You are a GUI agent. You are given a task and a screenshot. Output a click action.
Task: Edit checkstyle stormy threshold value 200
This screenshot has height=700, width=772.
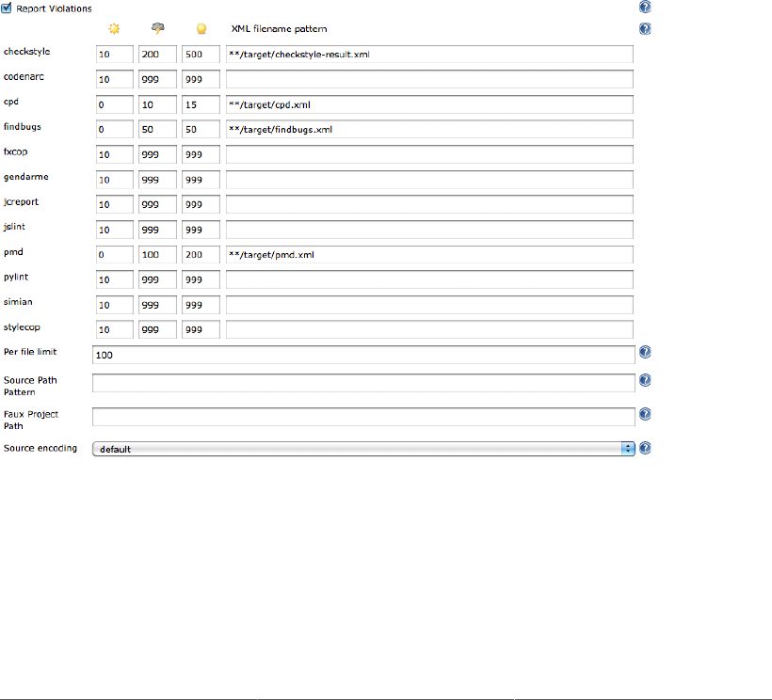coord(157,55)
